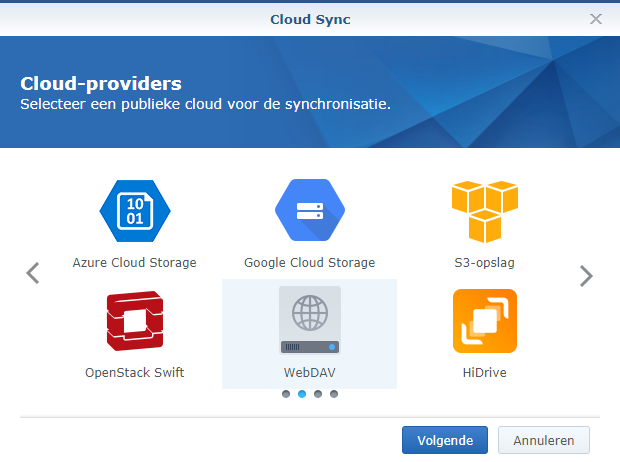Select the red OpenStack Swift icon
This screenshot has height=462, width=620.
135,321
